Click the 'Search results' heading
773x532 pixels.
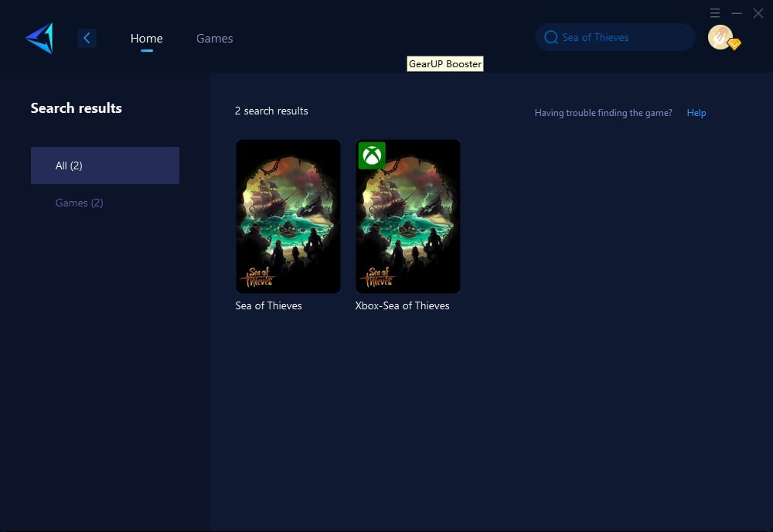[77, 108]
